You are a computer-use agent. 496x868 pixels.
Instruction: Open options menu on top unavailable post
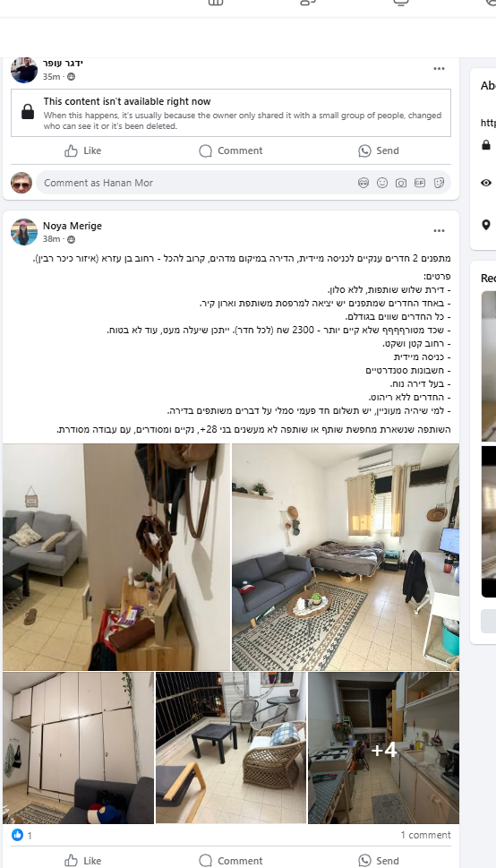pyautogui.click(x=439, y=69)
